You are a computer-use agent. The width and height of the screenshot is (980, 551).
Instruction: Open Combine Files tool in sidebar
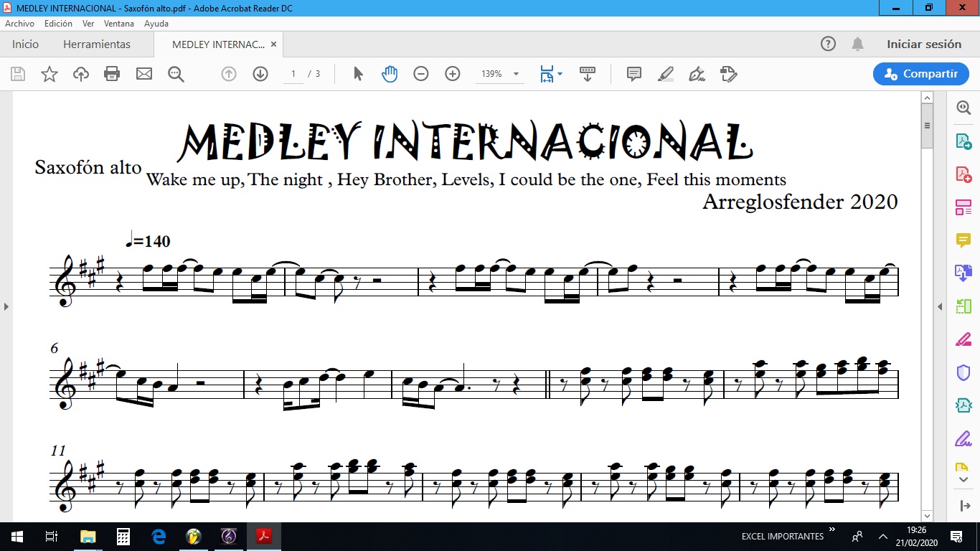(963, 273)
